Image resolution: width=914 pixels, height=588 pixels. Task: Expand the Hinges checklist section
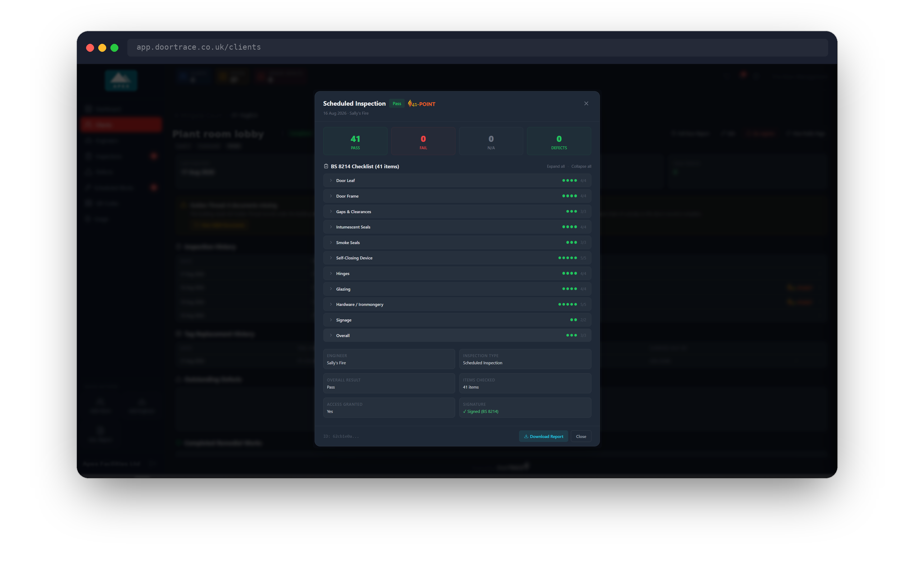tap(457, 273)
